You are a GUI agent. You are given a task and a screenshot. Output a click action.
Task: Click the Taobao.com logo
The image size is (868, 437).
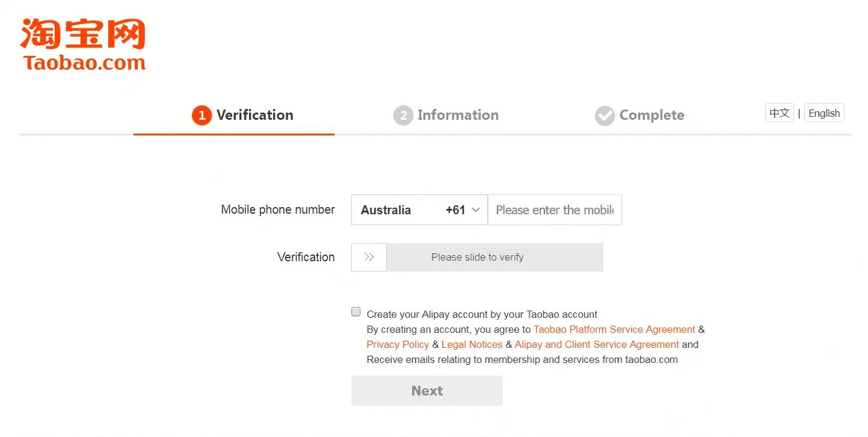(83, 45)
